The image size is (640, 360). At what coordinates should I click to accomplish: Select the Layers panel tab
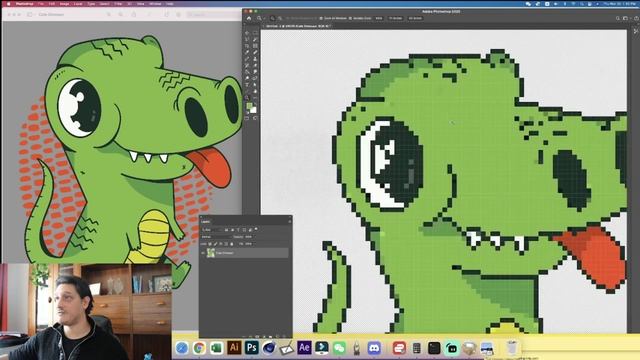[x=206, y=222]
